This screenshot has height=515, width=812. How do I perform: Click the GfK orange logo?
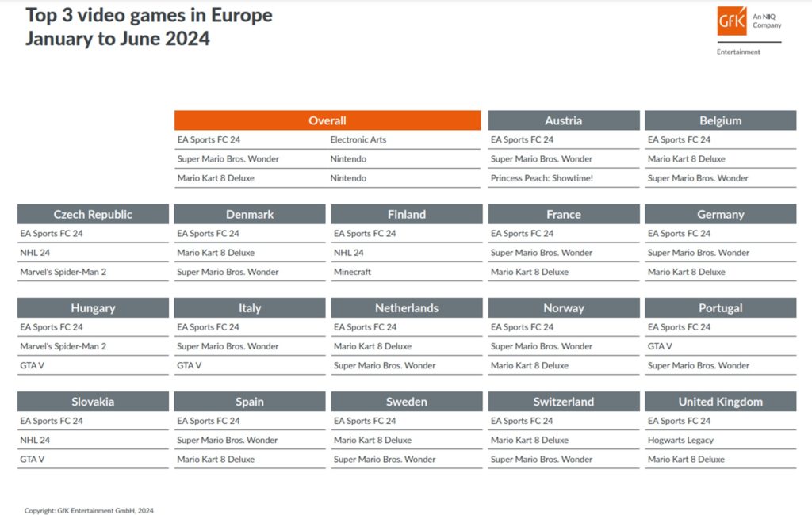(731, 21)
